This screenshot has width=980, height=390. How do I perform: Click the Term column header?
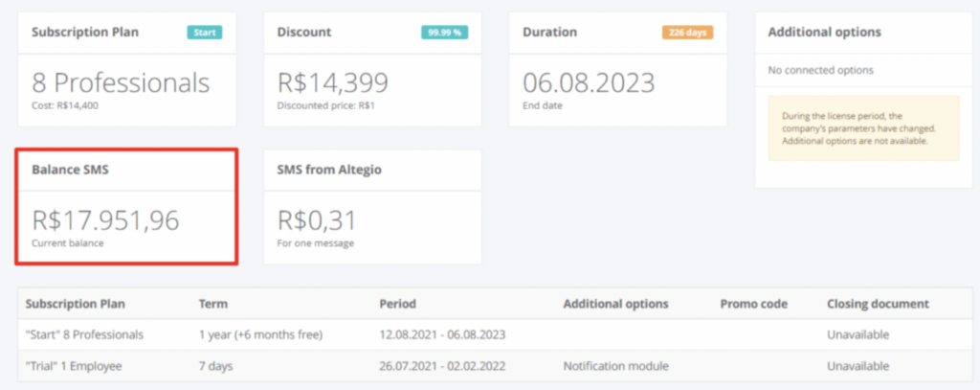tap(212, 304)
